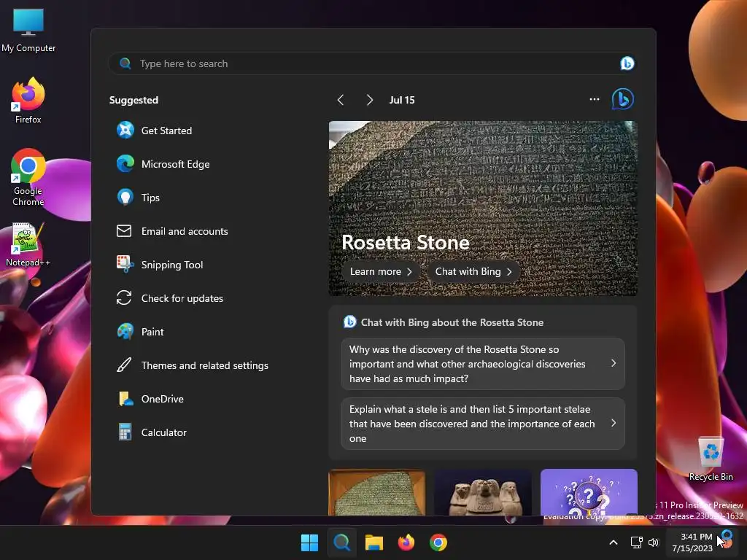Open volume control in system tray
Image resolution: width=747 pixels, height=560 pixels.
pos(654,542)
